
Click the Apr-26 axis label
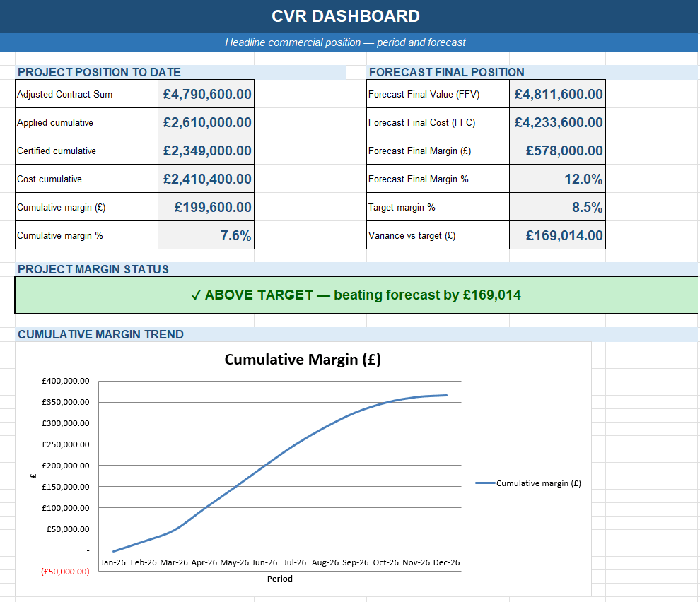pos(204,562)
